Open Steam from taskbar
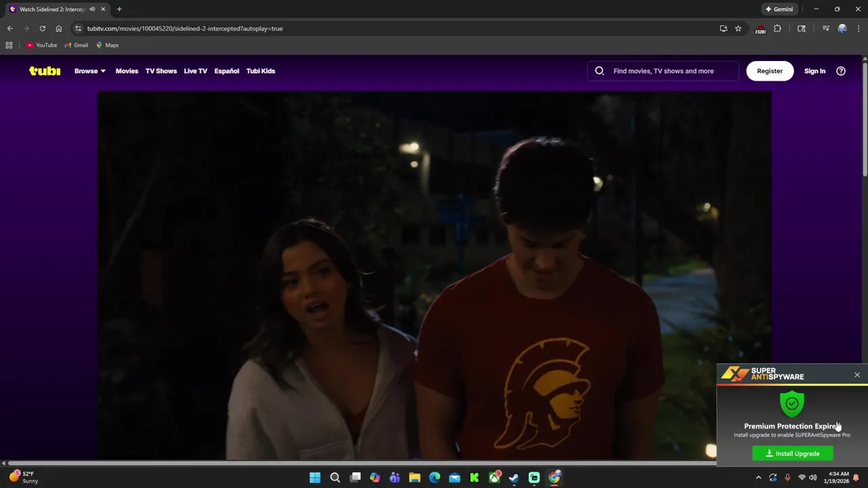This screenshot has height=488, width=868. 514,478
